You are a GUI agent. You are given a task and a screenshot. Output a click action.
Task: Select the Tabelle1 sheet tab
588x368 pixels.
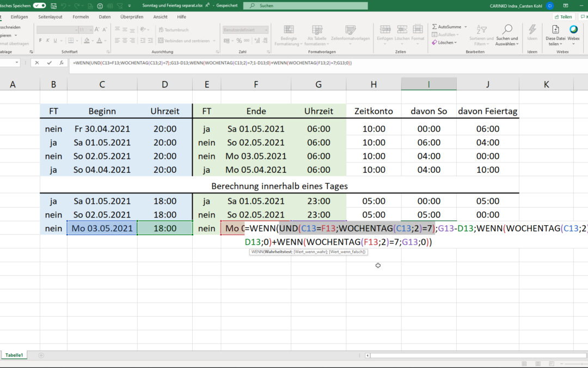(14, 355)
